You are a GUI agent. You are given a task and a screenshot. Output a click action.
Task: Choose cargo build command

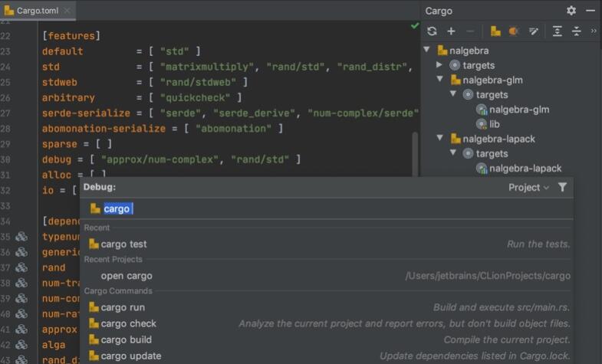click(327, 339)
